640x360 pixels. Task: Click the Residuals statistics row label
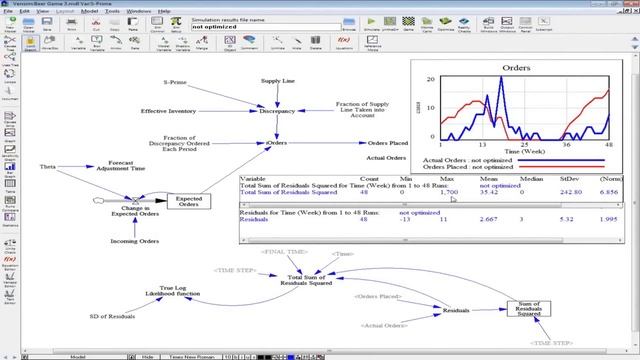click(253, 219)
